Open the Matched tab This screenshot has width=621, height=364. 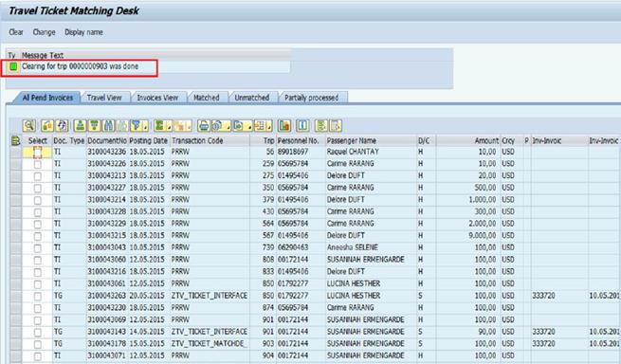207,98
